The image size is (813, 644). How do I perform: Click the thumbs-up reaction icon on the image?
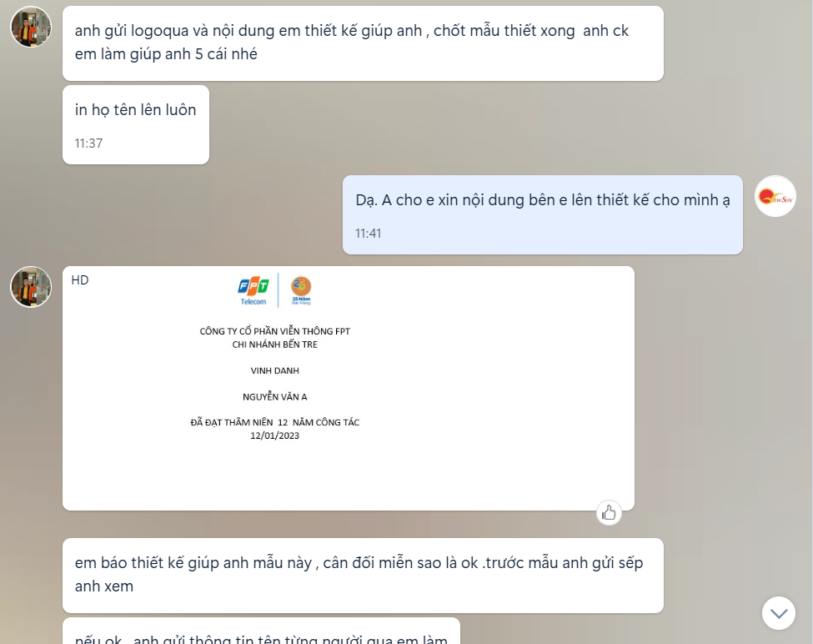tap(609, 513)
